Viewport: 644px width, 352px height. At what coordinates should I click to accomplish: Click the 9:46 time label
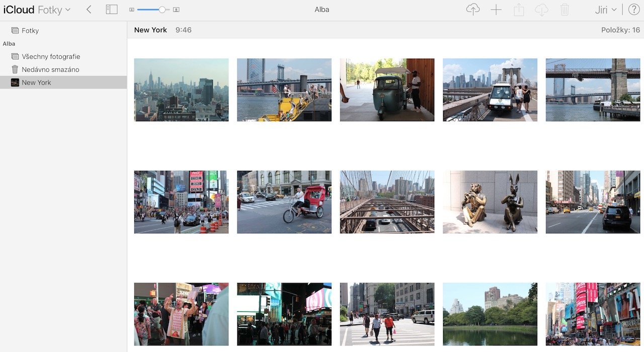(x=184, y=30)
